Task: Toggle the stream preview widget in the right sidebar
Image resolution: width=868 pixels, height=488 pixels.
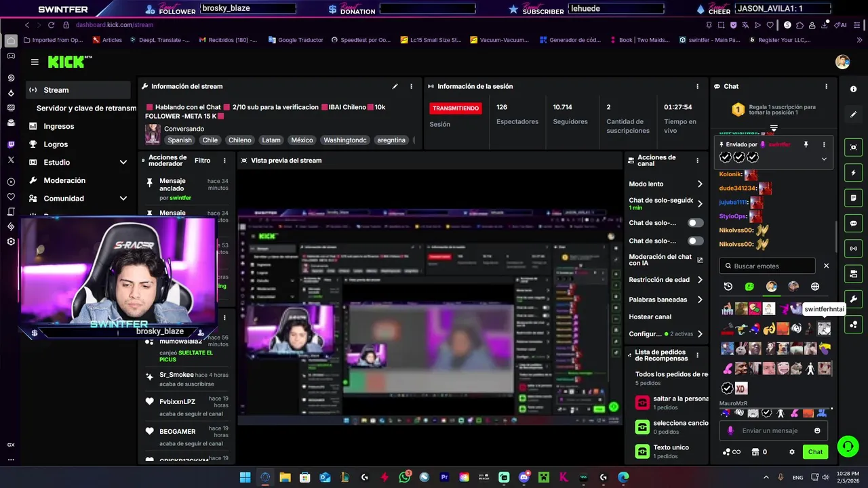Action: click(x=853, y=147)
